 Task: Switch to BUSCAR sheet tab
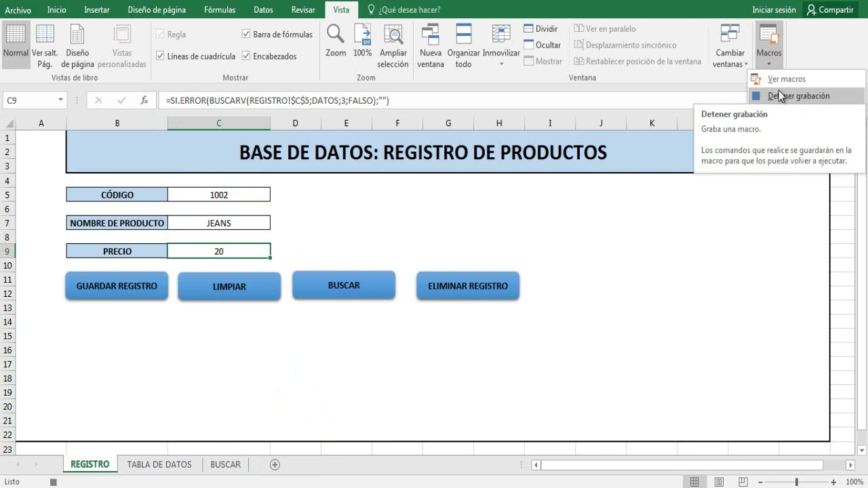(x=226, y=464)
